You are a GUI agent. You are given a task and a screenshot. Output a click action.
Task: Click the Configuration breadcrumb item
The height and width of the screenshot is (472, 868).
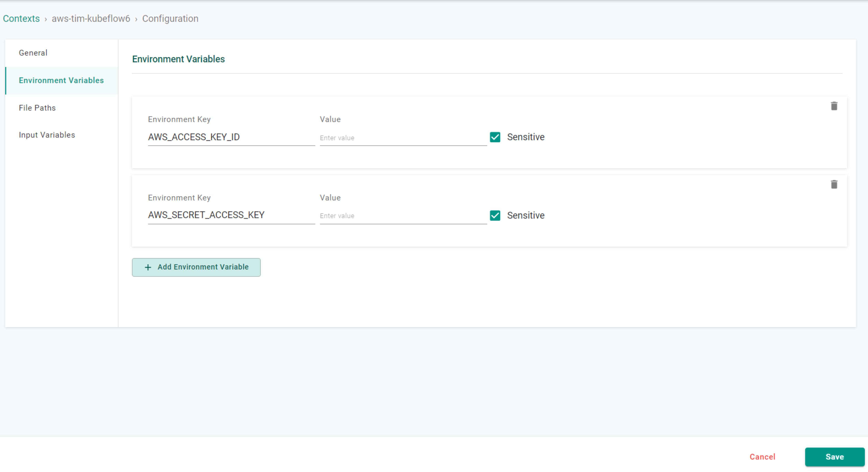point(170,19)
